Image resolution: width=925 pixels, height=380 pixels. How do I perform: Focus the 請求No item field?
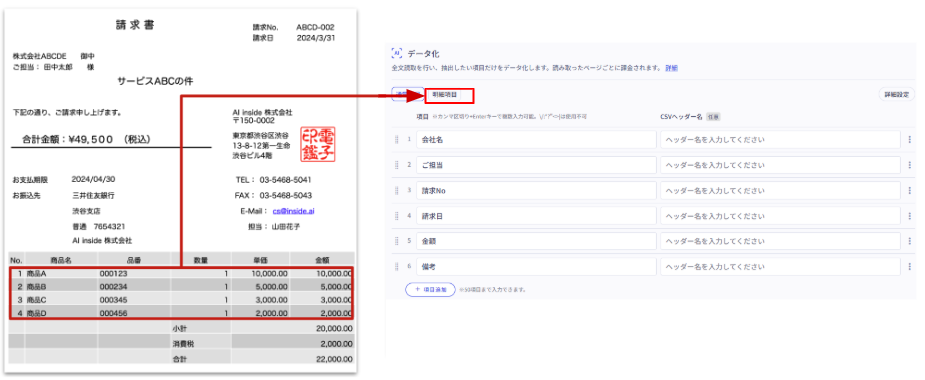tap(536, 191)
